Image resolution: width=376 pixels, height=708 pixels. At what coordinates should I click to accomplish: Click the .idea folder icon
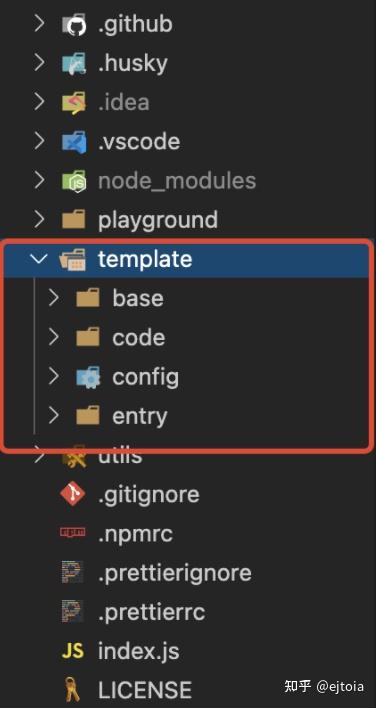tap(74, 102)
